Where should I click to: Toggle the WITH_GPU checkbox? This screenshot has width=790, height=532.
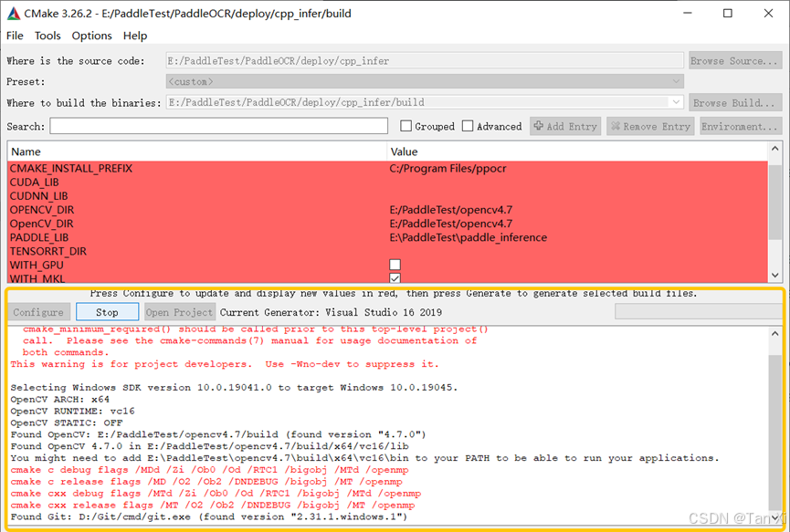click(395, 265)
